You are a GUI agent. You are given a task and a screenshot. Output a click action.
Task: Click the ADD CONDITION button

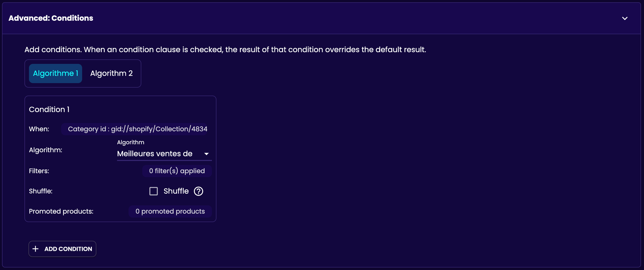(62, 249)
